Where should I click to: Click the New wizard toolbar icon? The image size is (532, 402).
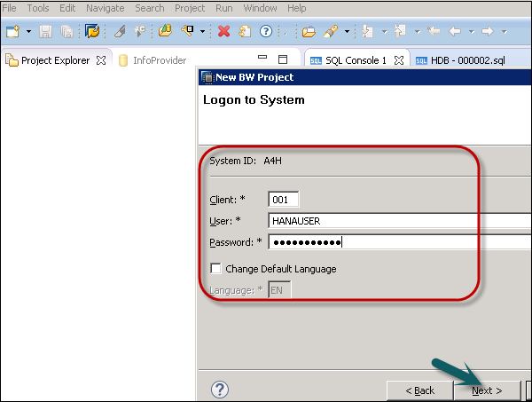(13, 31)
